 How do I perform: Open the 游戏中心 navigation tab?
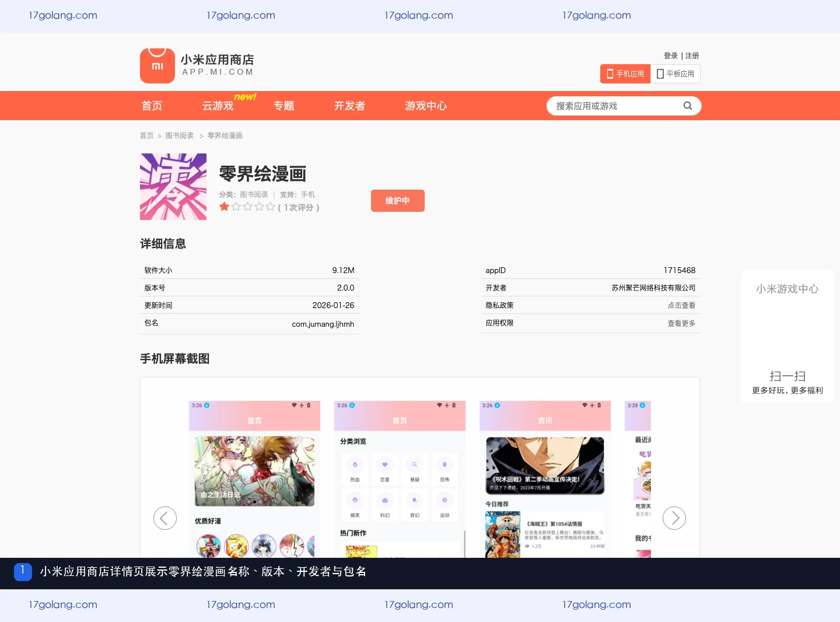426,106
